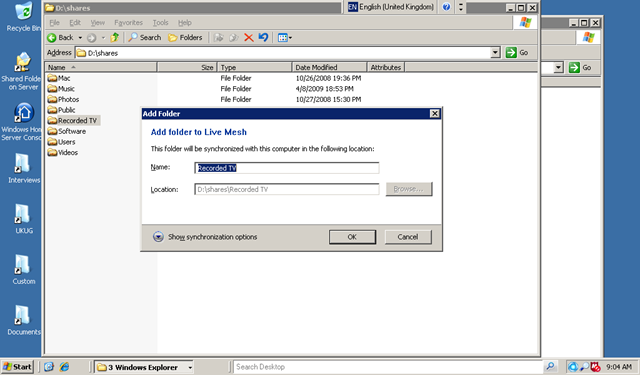This screenshot has height=375, width=640.
Task: Open the Views dropdown arrow
Action: pos(290,38)
